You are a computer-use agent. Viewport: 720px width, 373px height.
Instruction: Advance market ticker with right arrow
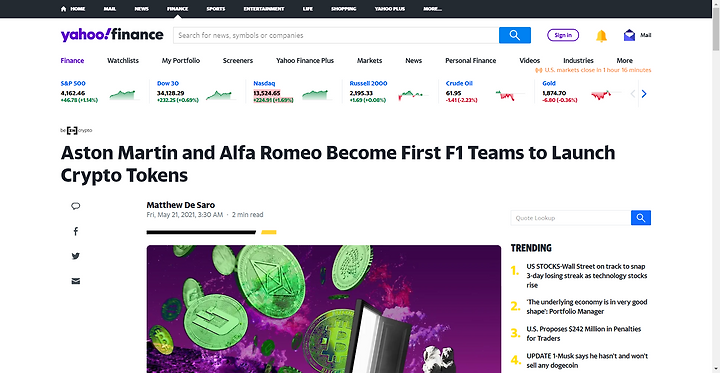click(644, 94)
